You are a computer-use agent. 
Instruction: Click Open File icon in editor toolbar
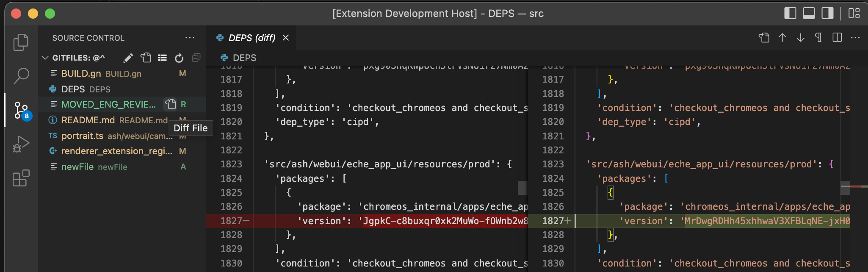[x=764, y=38]
